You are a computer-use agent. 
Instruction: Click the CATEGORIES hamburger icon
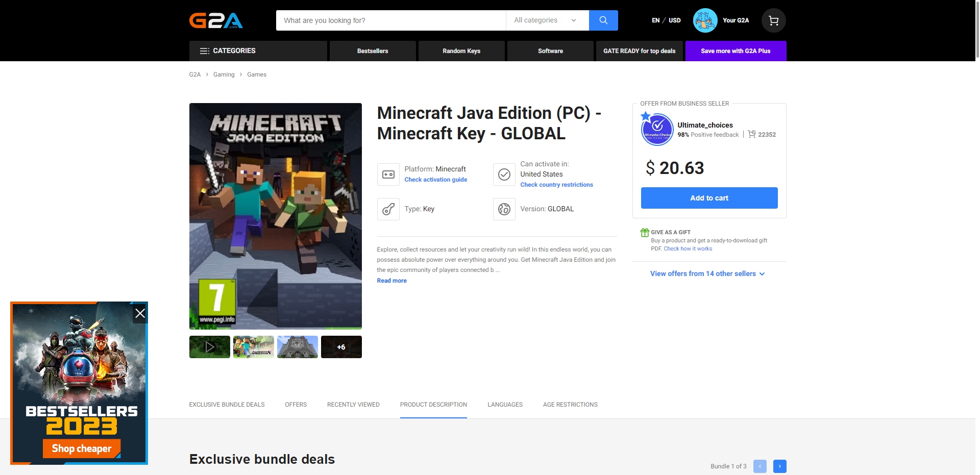coord(205,51)
